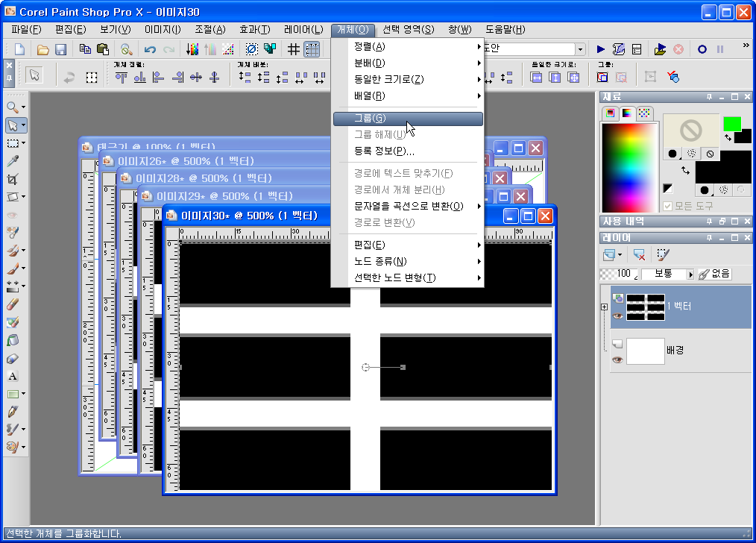This screenshot has width=756, height=543.
Task: Click the Group objects icon in tool options
Action: click(x=602, y=77)
